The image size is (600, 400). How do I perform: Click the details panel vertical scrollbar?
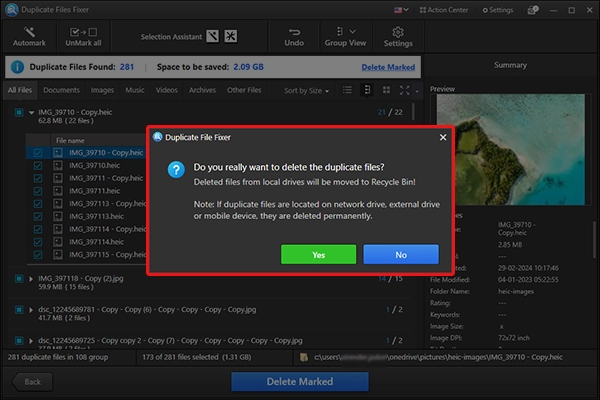[x=594, y=239]
